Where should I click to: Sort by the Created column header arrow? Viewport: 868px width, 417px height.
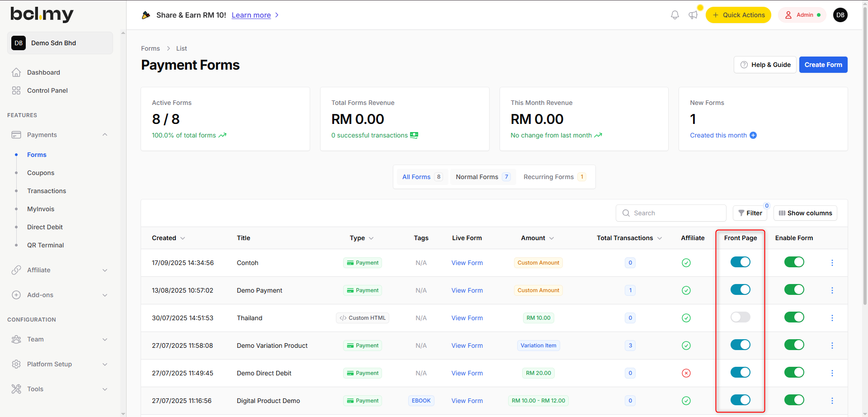183,238
